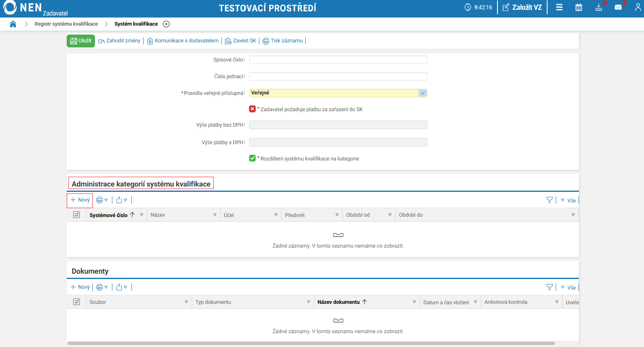The height and width of the screenshot is (347, 644).
Task: Click Výše platby bez DPH field
Action: 338,125
